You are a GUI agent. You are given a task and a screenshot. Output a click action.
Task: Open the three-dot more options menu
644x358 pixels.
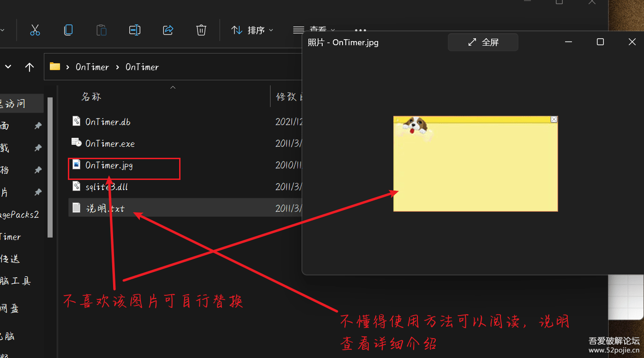[360, 30]
